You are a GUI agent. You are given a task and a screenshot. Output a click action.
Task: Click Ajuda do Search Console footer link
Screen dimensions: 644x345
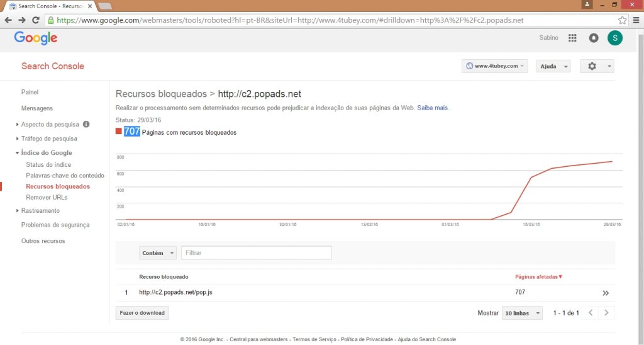coord(427,339)
